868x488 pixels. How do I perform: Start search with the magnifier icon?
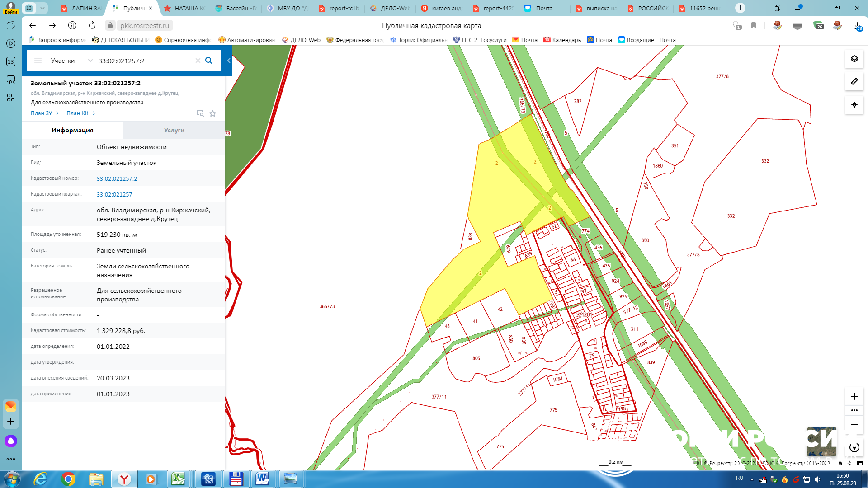[209, 61]
